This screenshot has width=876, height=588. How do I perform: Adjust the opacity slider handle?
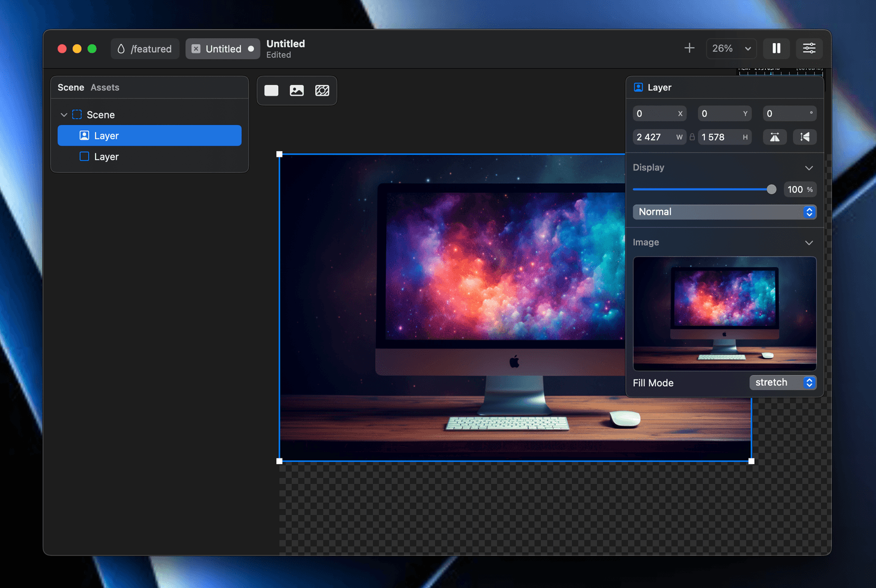tap(771, 189)
